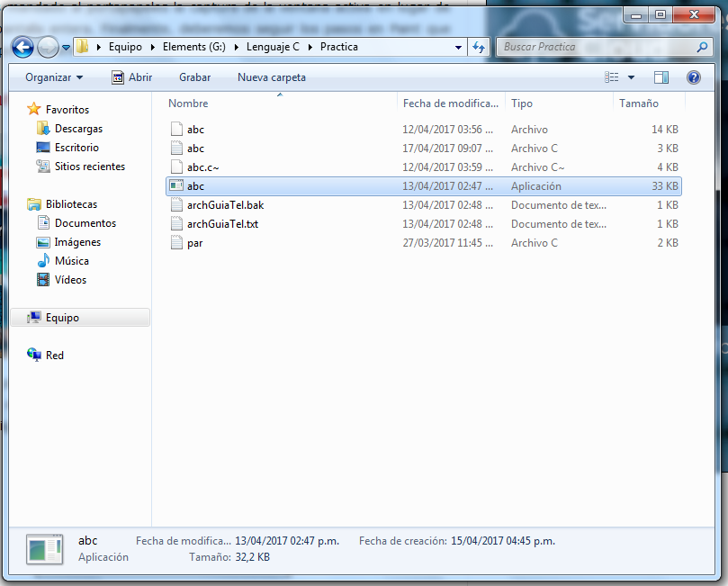The height and width of the screenshot is (586, 728).
Task: Select Equipo in the navigation pane
Action: pyautogui.click(x=80, y=318)
